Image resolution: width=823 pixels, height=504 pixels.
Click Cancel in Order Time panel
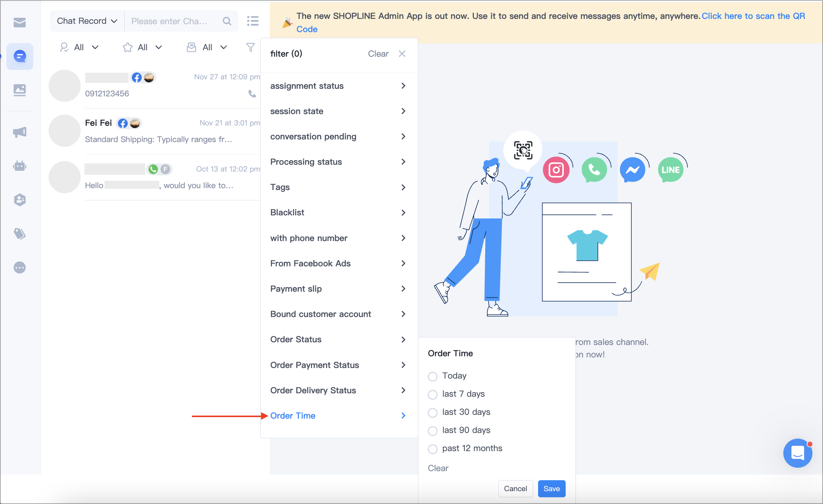click(x=515, y=489)
